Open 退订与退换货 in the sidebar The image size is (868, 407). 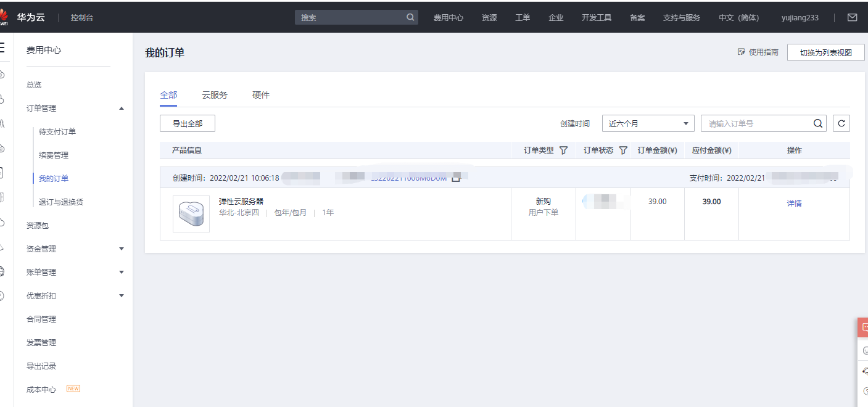click(61, 202)
